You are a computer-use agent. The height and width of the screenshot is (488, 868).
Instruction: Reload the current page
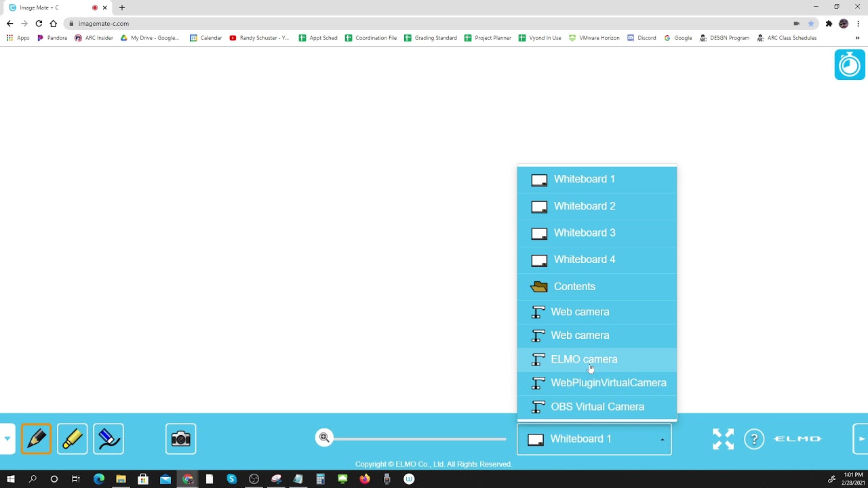(x=39, y=23)
